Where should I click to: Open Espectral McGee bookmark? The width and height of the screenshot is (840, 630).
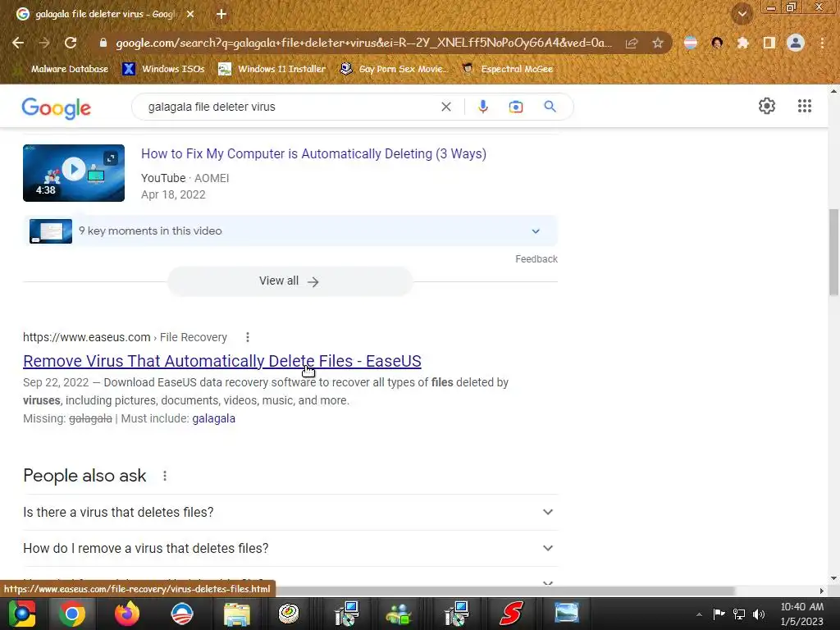[x=507, y=69]
